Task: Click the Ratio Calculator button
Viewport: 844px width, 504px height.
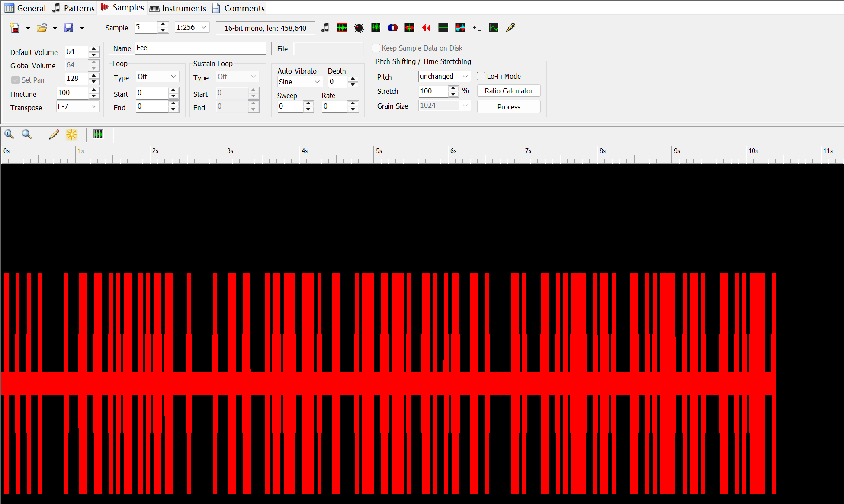Action: pyautogui.click(x=508, y=91)
